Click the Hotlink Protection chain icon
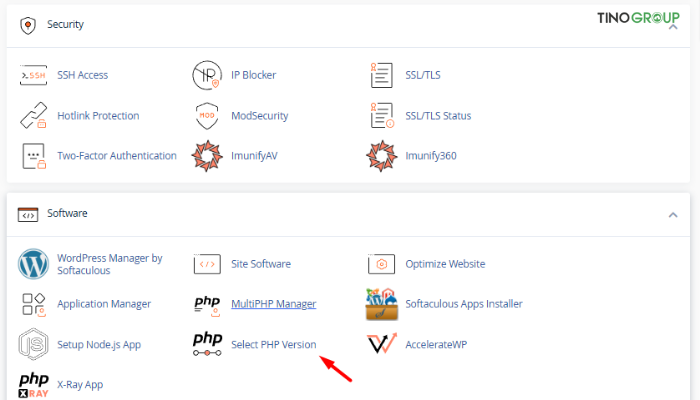This screenshot has width=700, height=400. (x=33, y=116)
